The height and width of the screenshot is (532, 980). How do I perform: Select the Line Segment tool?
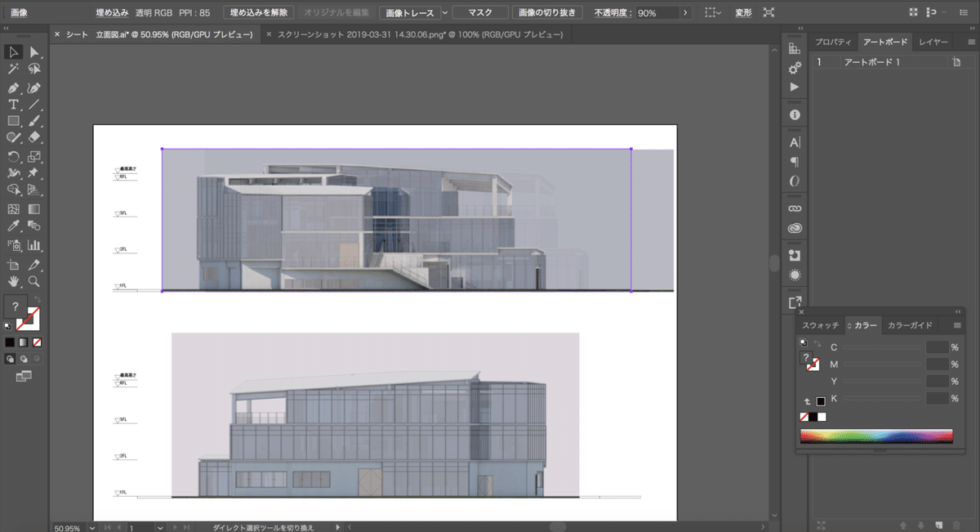pos(34,105)
